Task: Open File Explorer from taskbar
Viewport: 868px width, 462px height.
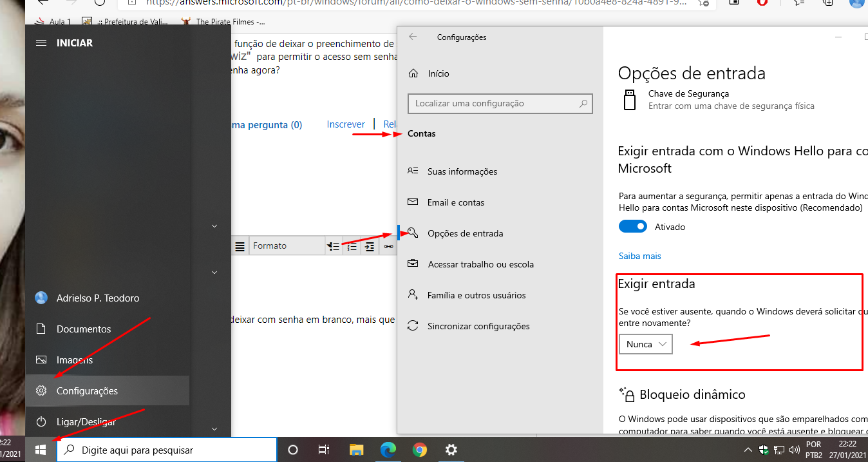Action: [x=357, y=450]
